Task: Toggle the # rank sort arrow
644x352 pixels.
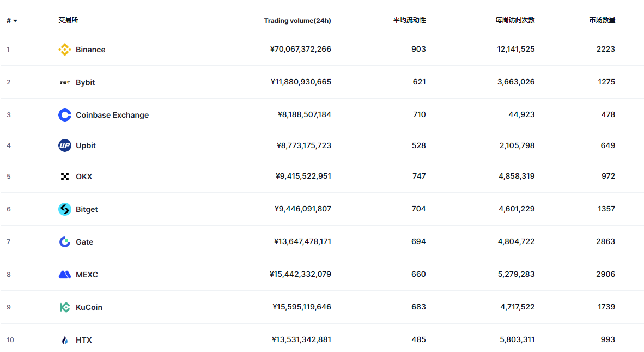Action: [15, 21]
